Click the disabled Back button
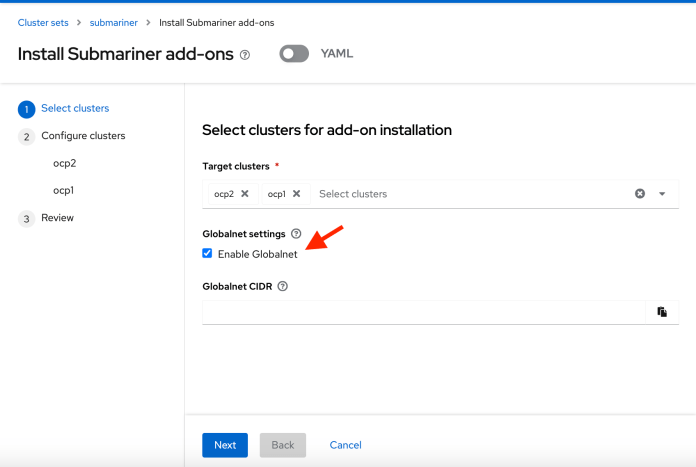Screen dimensions: 696x467 coord(283,445)
